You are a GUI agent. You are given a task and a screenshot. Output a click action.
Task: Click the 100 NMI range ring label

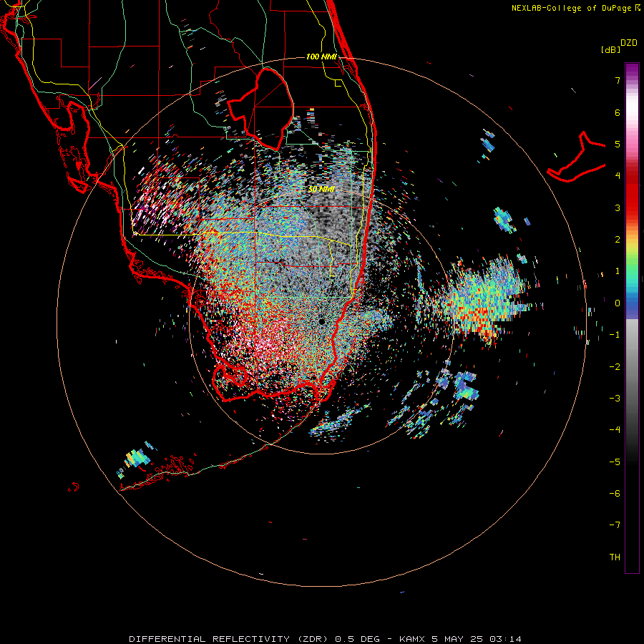coord(321,57)
